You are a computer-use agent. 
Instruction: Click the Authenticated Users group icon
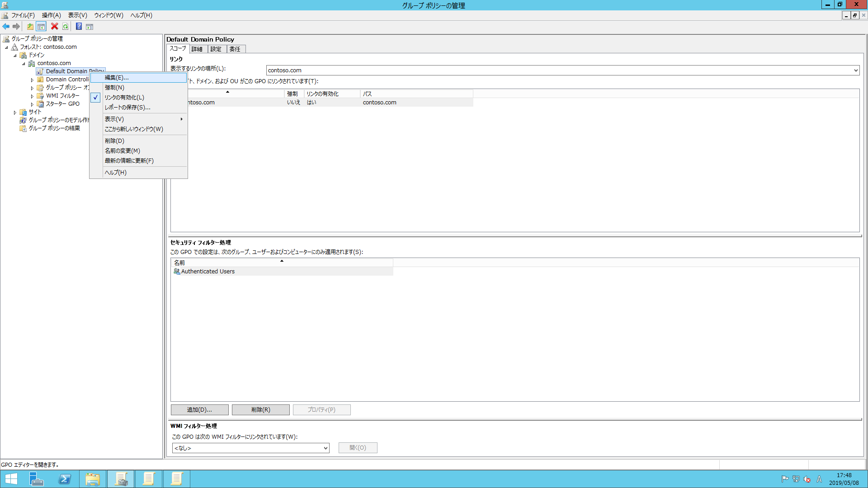(177, 272)
